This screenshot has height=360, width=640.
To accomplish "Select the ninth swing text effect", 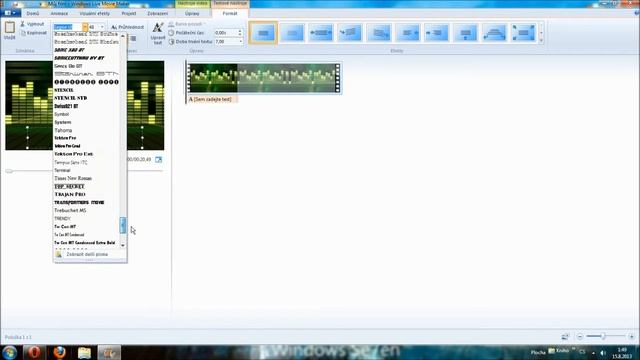I will (x=494, y=33).
